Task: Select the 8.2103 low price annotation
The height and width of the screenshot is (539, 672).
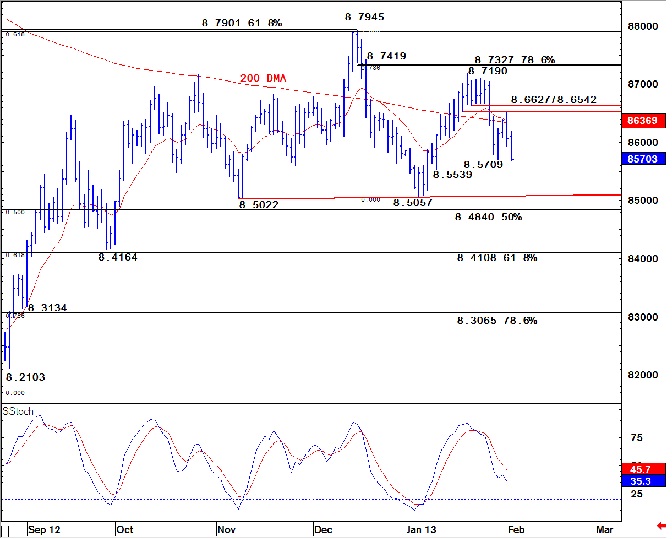Action: 26,378
